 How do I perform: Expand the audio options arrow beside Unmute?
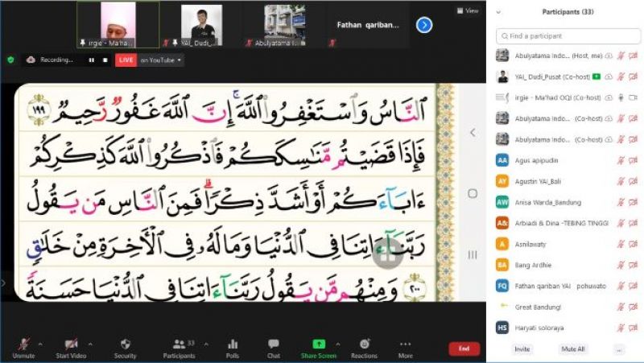click(x=42, y=344)
